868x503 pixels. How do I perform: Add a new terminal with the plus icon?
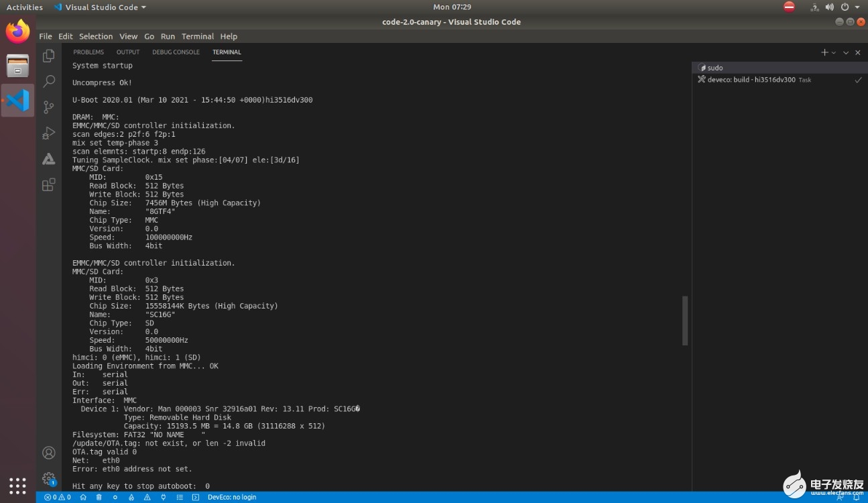click(x=824, y=52)
